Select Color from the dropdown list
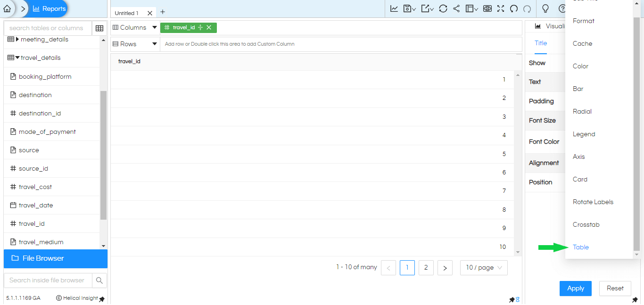This screenshot has width=644, height=305. point(581,66)
